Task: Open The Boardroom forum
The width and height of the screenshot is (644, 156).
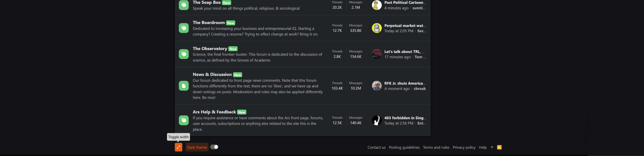Action: [209, 22]
